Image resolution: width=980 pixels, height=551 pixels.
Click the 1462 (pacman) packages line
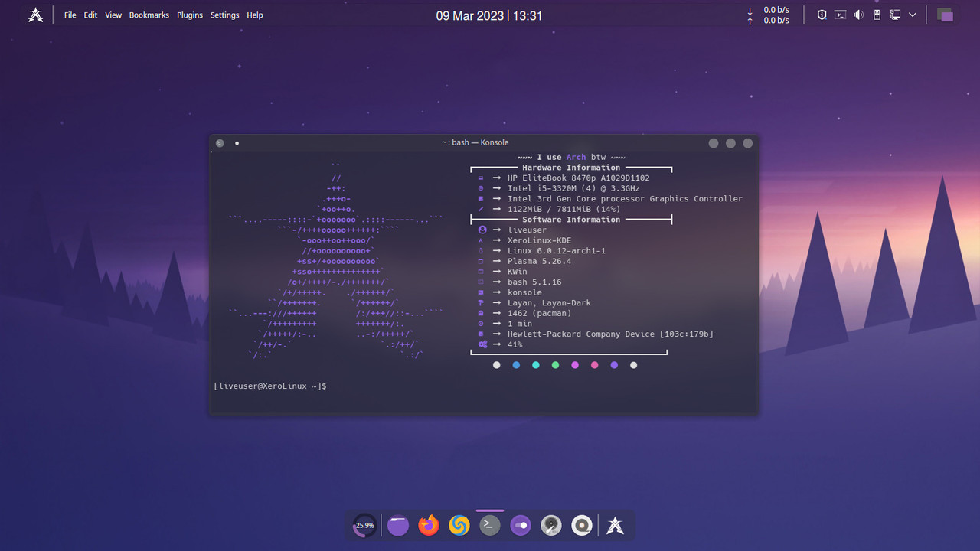click(x=539, y=313)
